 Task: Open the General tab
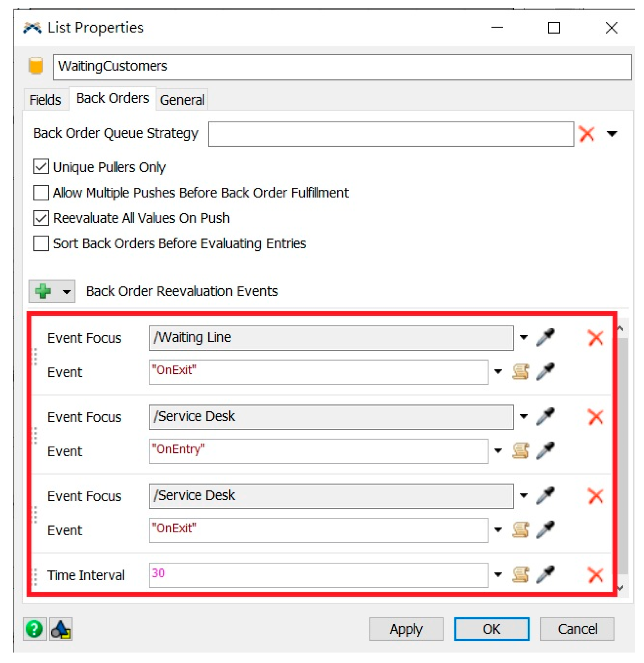(182, 100)
